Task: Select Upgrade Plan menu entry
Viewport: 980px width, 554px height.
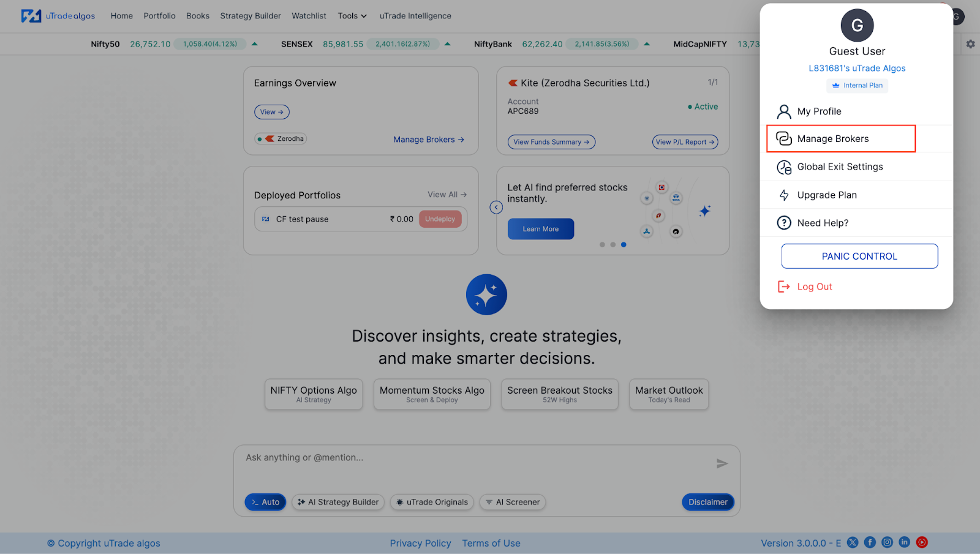Action: [x=856, y=195]
